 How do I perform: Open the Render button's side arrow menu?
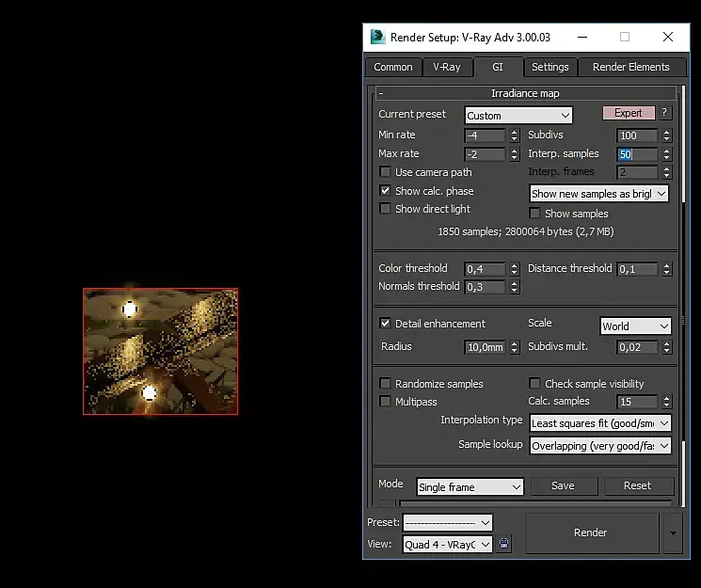[672, 532]
